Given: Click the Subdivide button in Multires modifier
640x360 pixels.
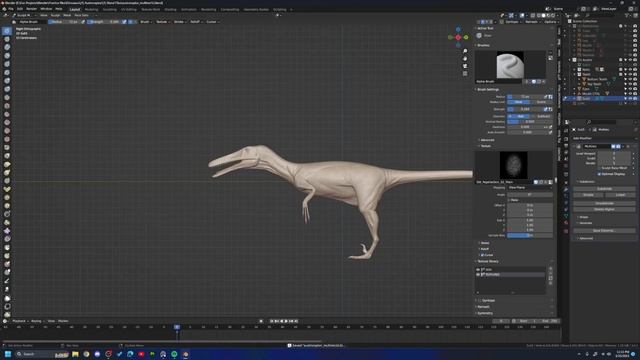Looking at the screenshot, I should click(x=604, y=189).
